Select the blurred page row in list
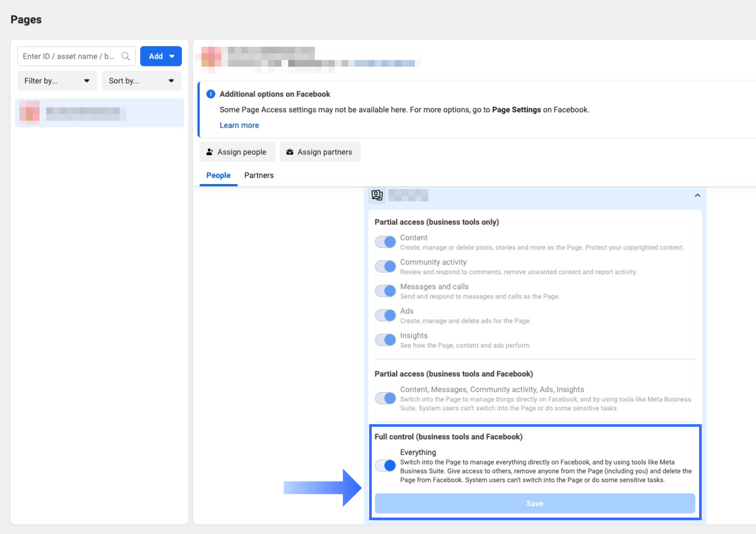756x534 pixels. pos(100,113)
